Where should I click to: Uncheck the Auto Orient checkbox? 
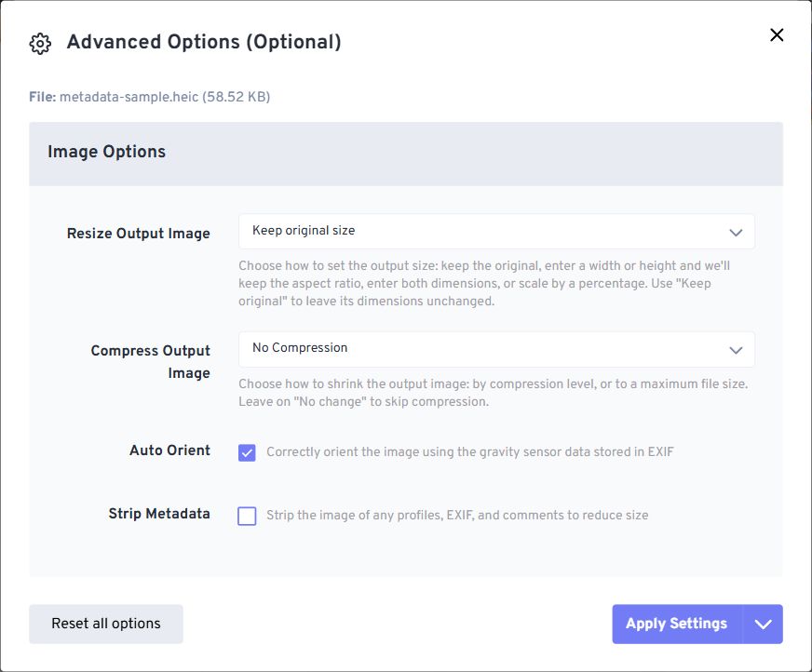click(247, 453)
